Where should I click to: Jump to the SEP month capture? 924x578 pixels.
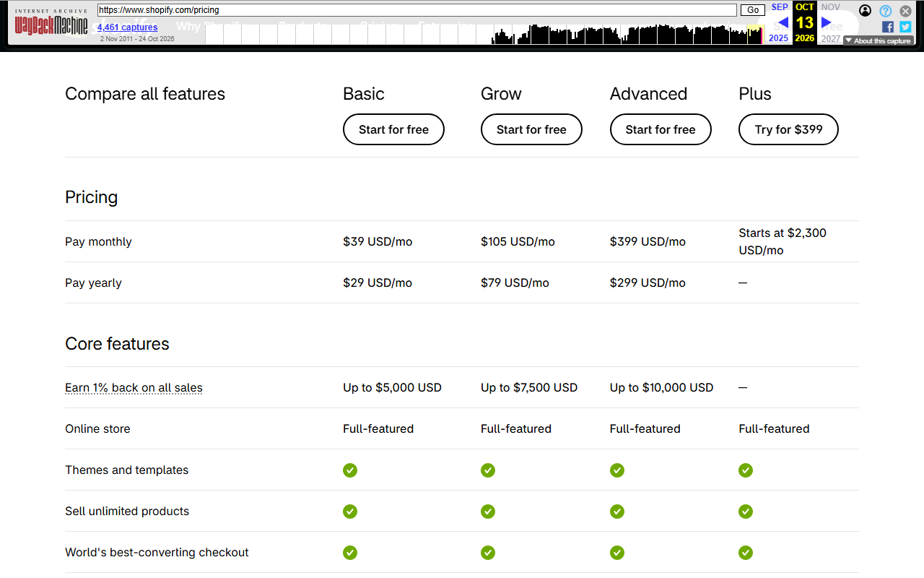coord(780,7)
